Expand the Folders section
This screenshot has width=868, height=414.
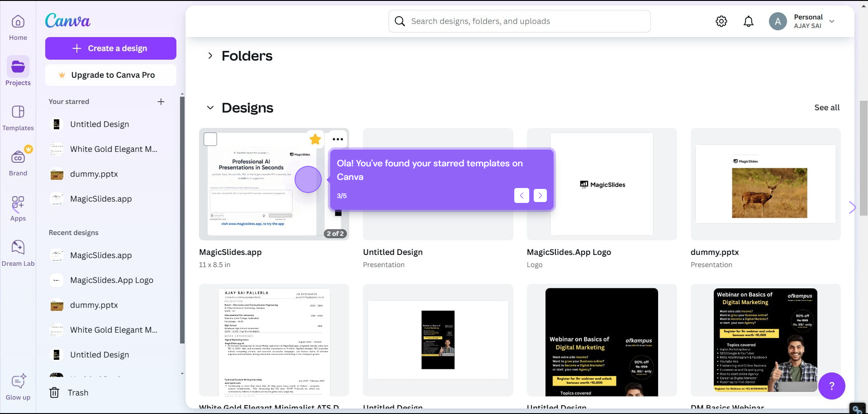point(210,56)
